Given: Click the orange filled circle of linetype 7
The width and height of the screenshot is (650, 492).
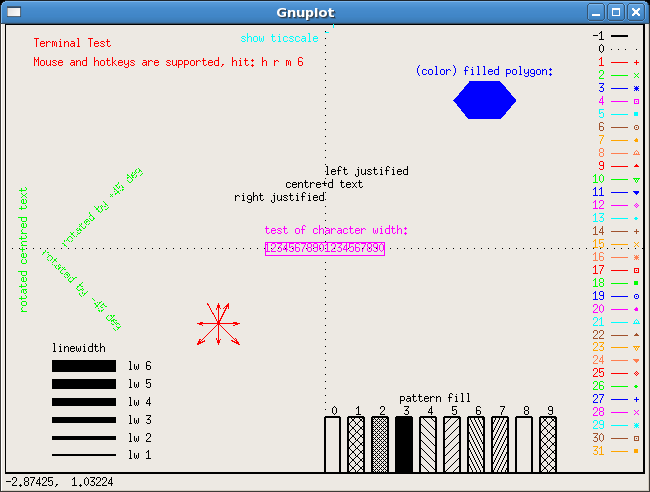Looking at the screenshot, I should pyautogui.click(x=636, y=141).
